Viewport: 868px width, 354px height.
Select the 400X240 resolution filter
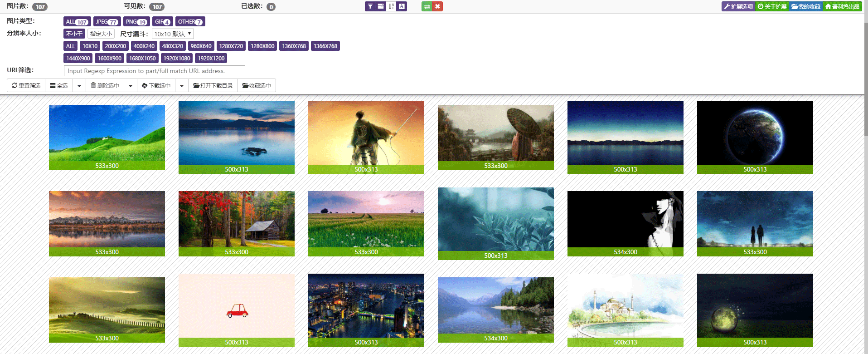[x=144, y=46]
